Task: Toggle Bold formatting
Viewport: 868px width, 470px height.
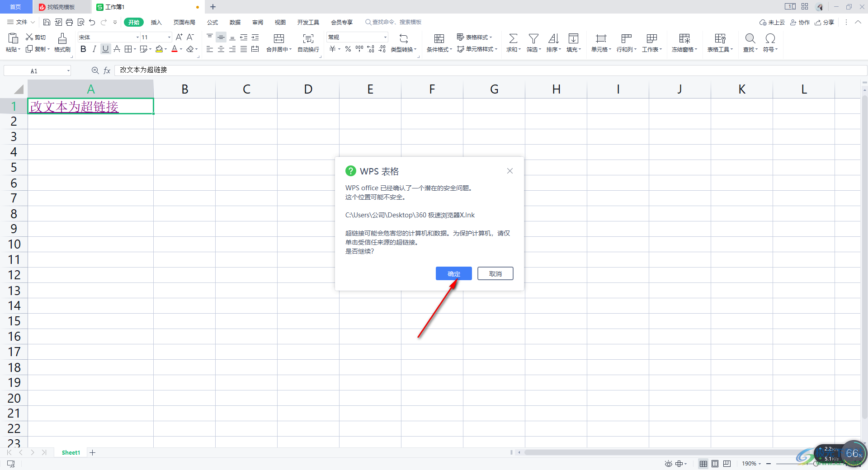Action: pos(83,49)
